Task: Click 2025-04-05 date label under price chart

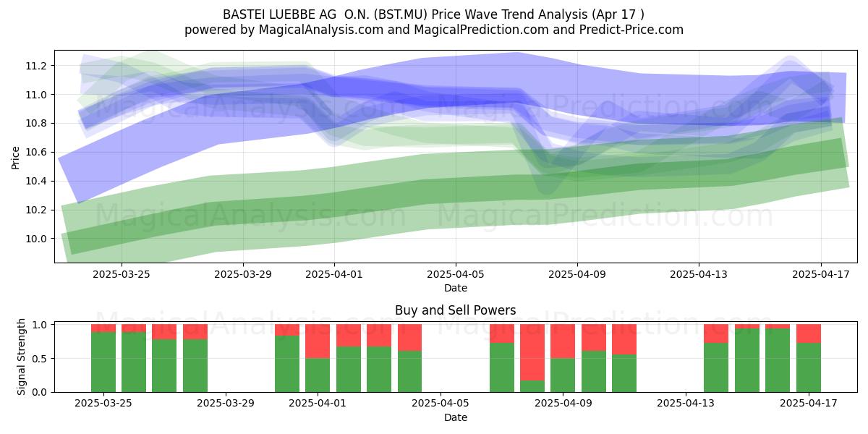Action: (456, 274)
